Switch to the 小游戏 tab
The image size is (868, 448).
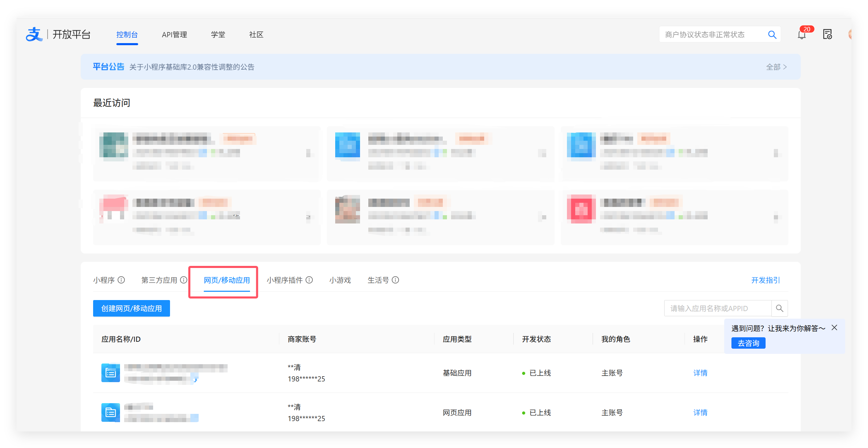[x=340, y=280]
